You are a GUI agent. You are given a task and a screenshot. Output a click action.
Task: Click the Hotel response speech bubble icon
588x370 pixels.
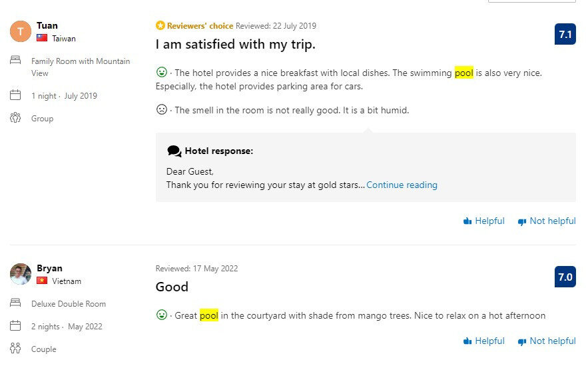(x=174, y=151)
